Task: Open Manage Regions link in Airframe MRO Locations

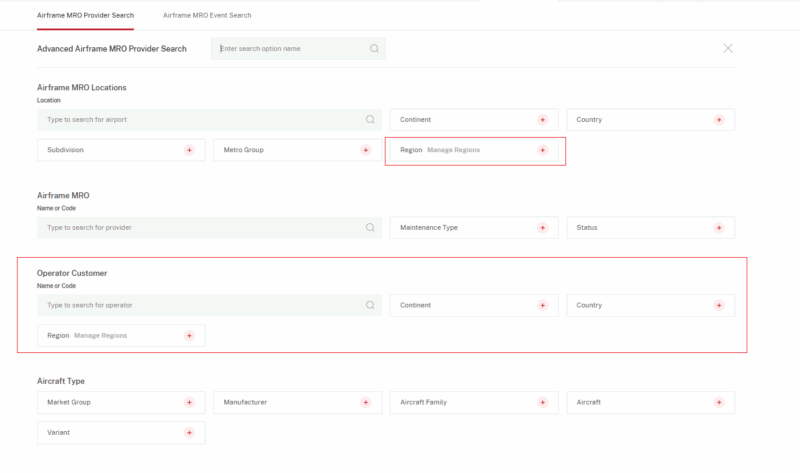Action: coord(453,150)
